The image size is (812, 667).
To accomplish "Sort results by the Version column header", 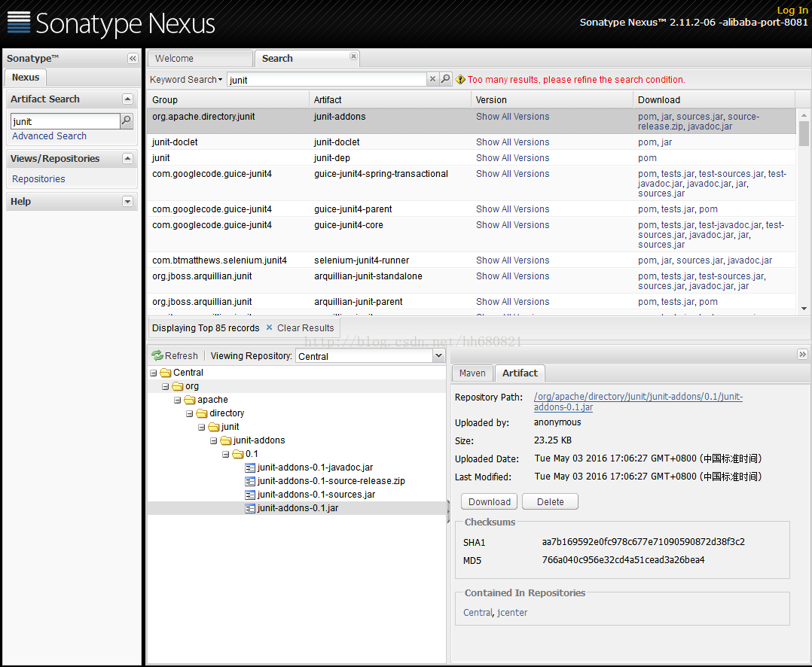I will tap(552, 100).
